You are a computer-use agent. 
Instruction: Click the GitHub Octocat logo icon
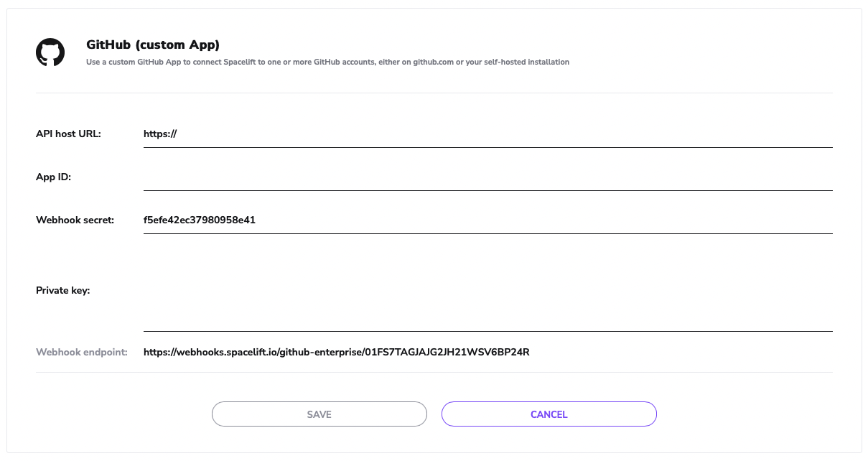click(50, 52)
